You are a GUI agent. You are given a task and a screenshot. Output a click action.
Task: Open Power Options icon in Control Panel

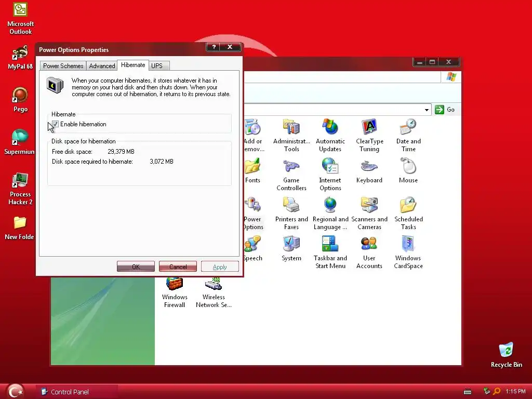pos(253,213)
